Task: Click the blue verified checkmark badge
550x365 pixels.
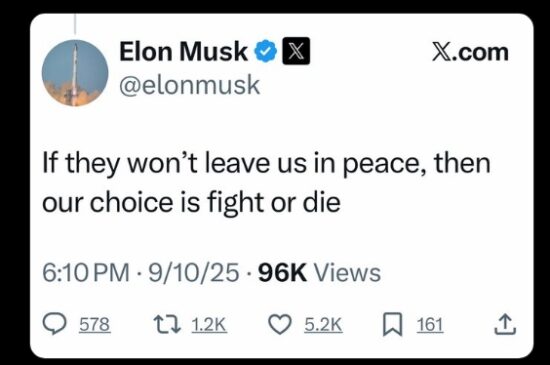Action: click(266, 51)
